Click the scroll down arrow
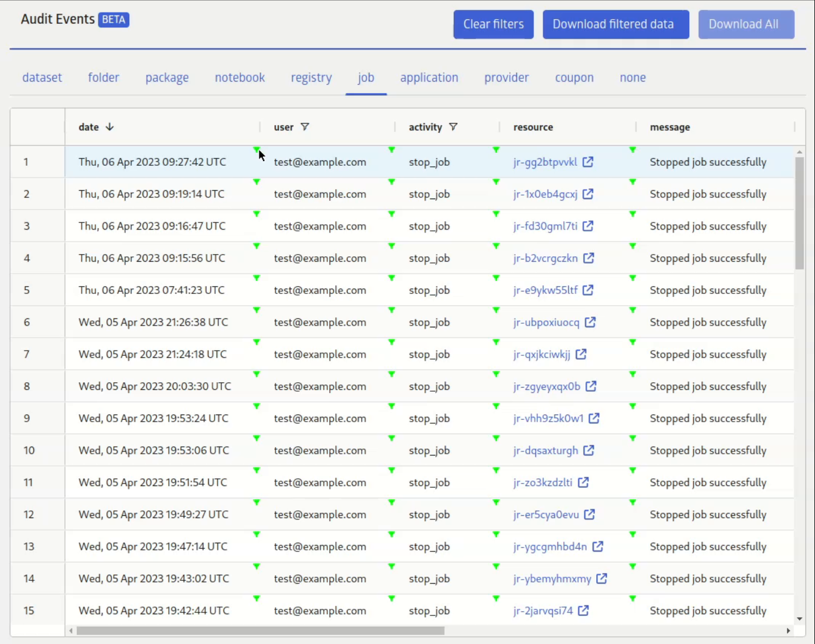 pyautogui.click(x=799, y=619)
